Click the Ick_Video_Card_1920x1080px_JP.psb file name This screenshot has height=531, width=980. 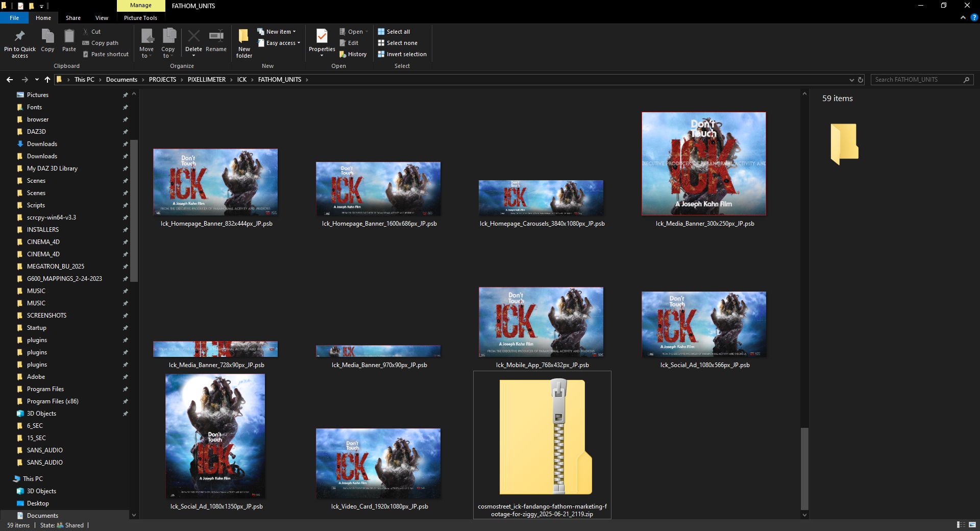coord(379,506)
